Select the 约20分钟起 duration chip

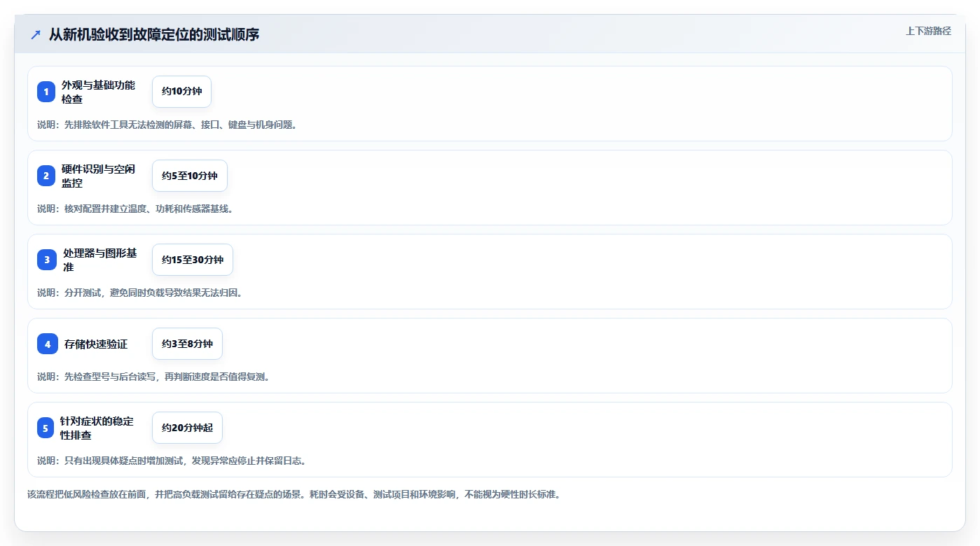(x=187, y=428)
